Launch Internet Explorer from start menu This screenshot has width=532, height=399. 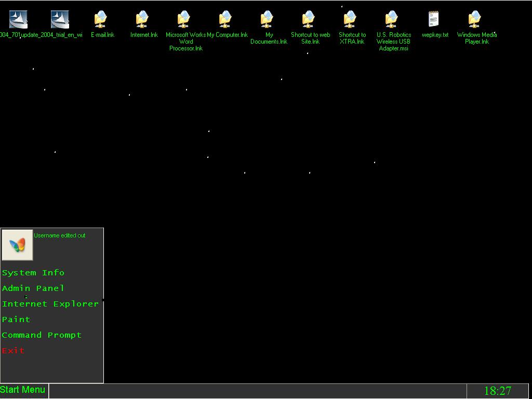[50, 304]
